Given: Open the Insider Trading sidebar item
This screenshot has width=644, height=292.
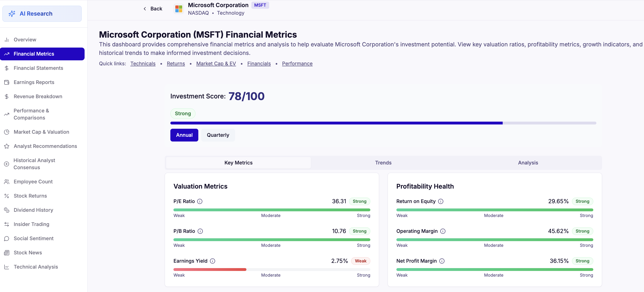Looking at the screenshot, I should 31,224.
